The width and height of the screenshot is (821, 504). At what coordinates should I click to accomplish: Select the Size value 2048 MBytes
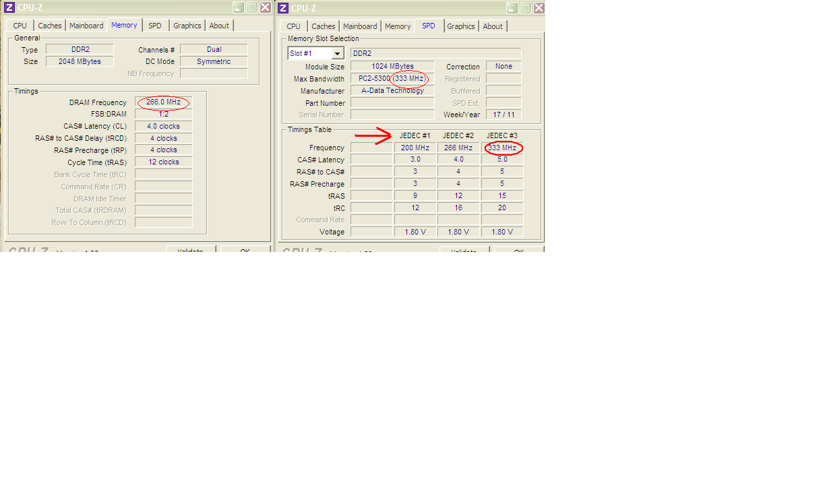80,61
